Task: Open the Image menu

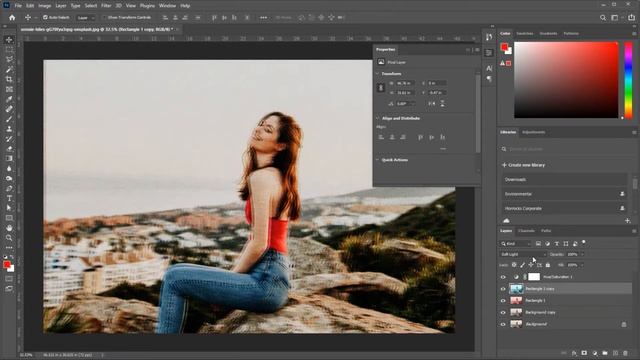Action: (44, 6)
